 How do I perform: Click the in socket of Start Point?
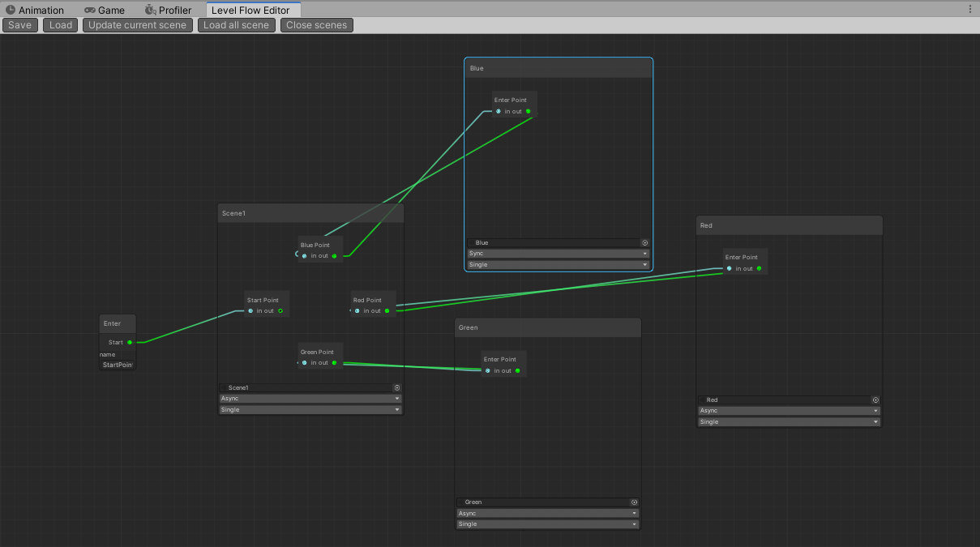pos(250,310)
